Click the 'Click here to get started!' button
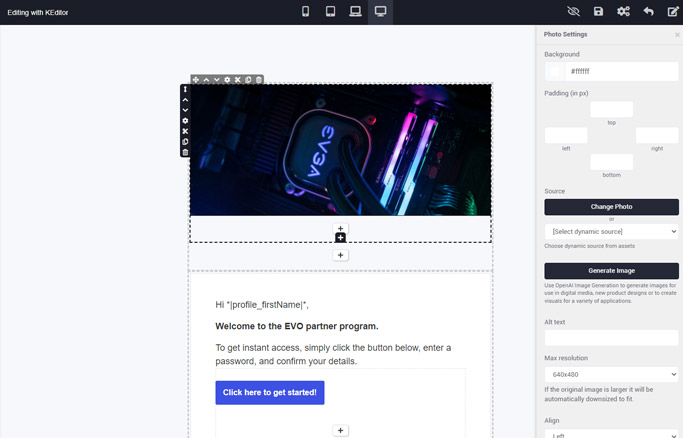Image resolution: width=683 pixels, height=438 pixels. [270, 393]
